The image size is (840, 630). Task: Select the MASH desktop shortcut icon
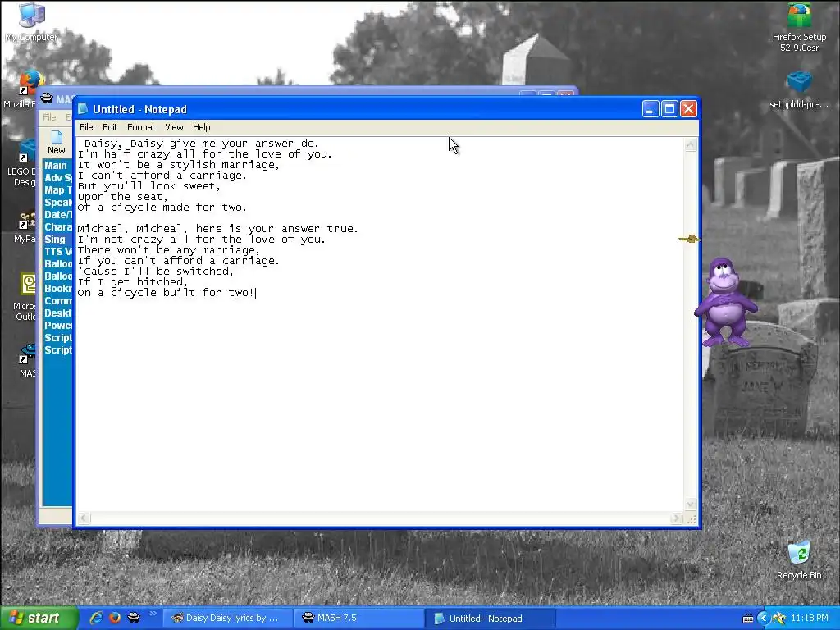click(x=27, y=361)
